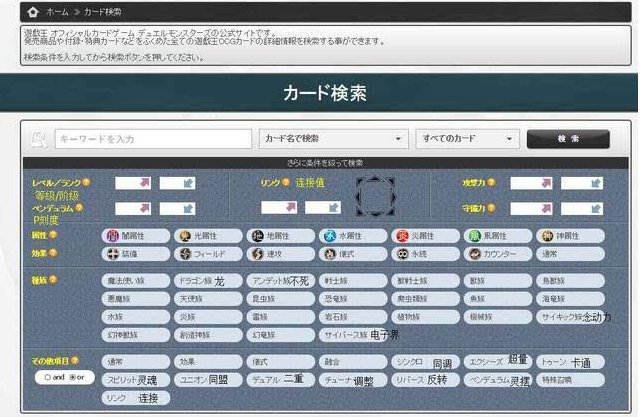Show help for 攻撃力 label
Image resolution: width=641 pixels, height=417 pixels.
coord(491,182)
